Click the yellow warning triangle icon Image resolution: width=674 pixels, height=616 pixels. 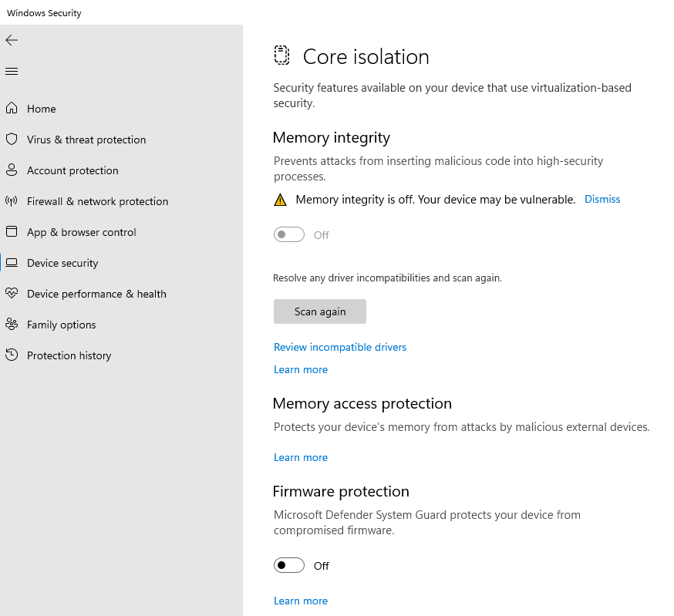(x=280, y=200)
